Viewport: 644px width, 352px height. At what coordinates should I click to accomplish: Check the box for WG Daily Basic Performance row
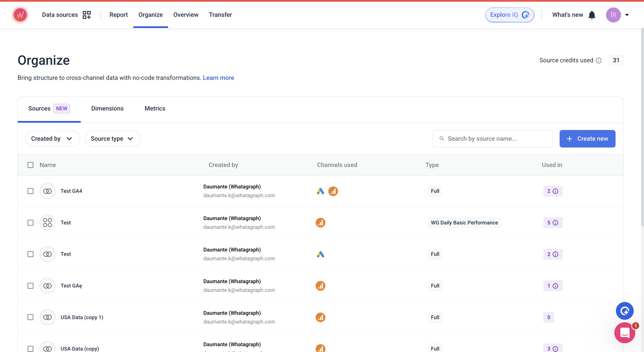[30, 223]
